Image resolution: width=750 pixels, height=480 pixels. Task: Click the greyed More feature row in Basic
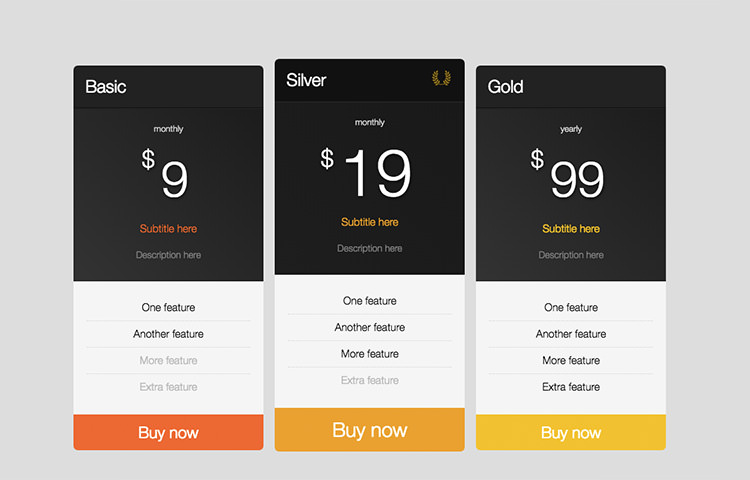[168, 360]
